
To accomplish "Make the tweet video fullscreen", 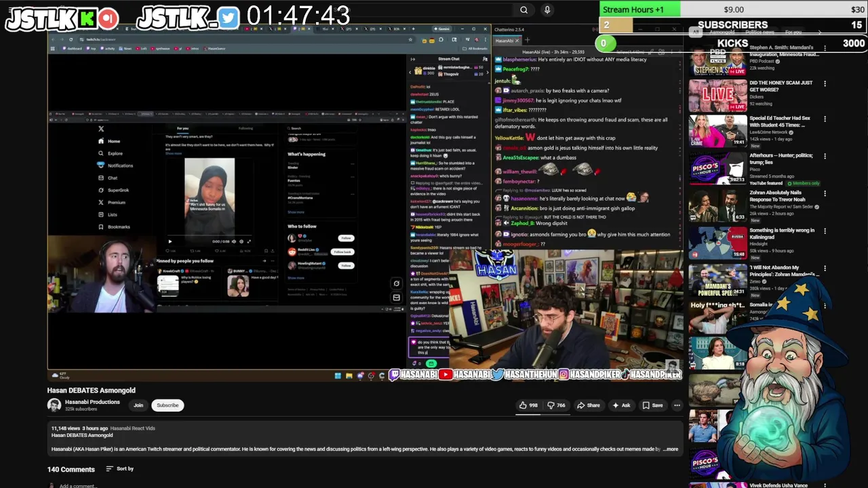I will (x=249, y=241).
